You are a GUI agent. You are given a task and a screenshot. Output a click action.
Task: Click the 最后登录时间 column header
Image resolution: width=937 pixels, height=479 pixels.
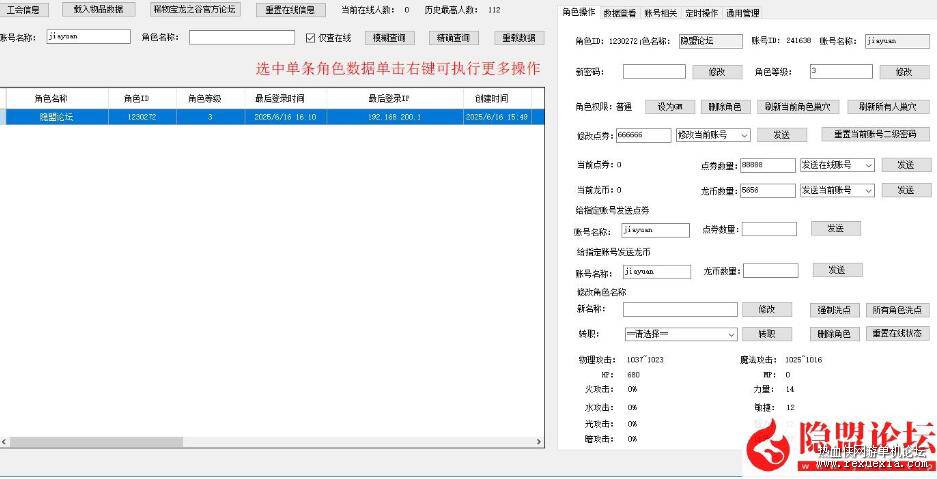(286, 99)
